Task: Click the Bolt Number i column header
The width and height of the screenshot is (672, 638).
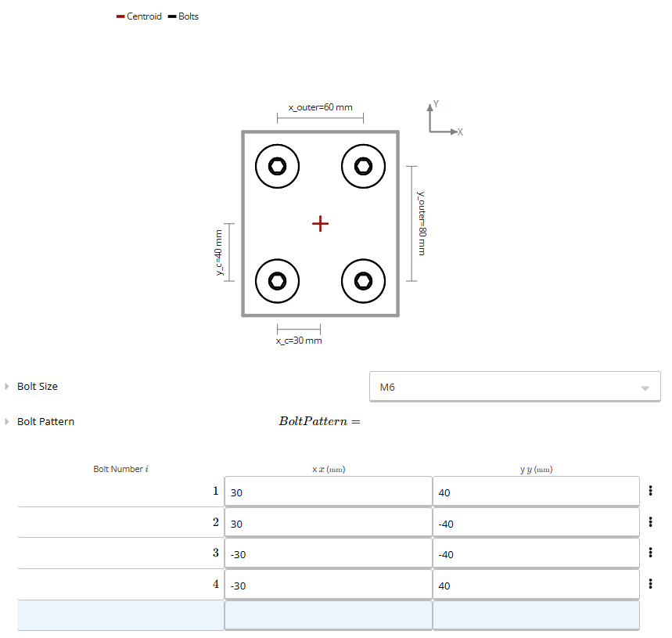Action: [120, 469]
